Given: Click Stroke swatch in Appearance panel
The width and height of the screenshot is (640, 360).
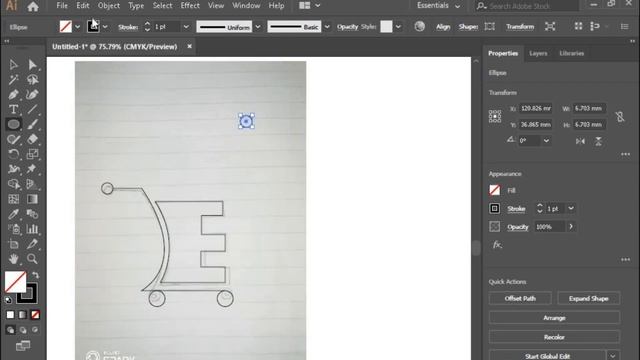Looking at the screenshot, I should [495, 209].
